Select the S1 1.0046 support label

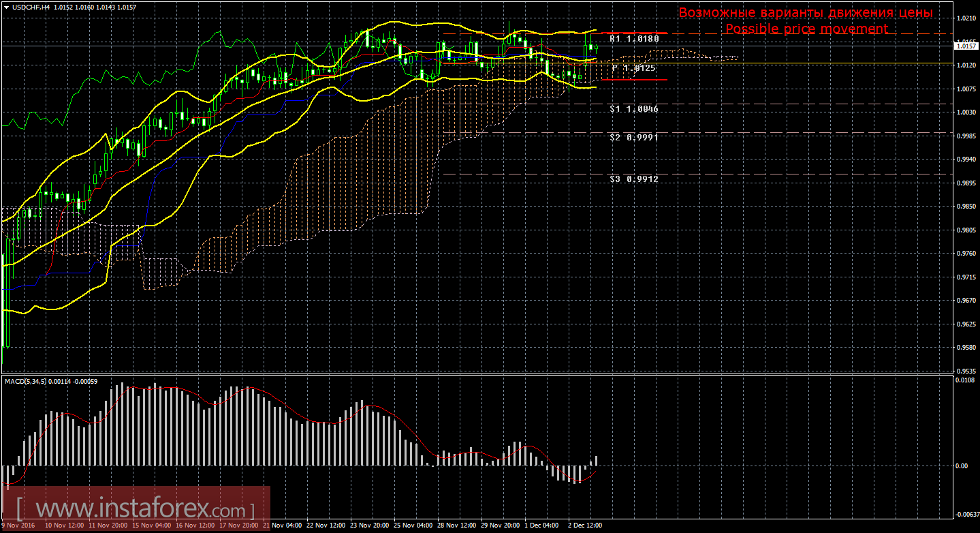(633, 109)
